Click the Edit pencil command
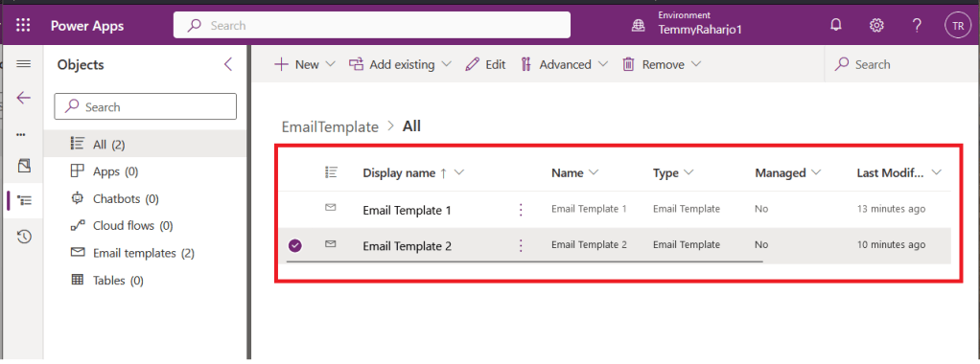Viewport: 980px width, 364px height. click(485, 64)
